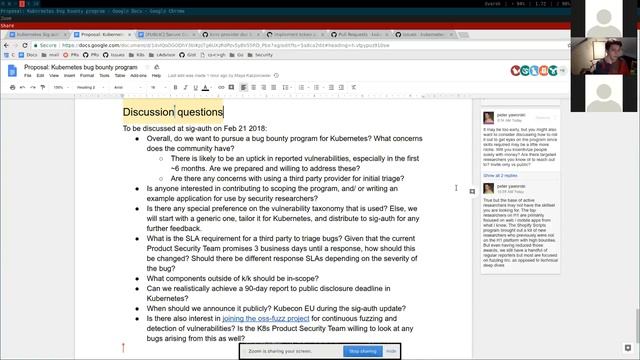
Task: Click the add comment icon in page margin
Action: point(472,191)
